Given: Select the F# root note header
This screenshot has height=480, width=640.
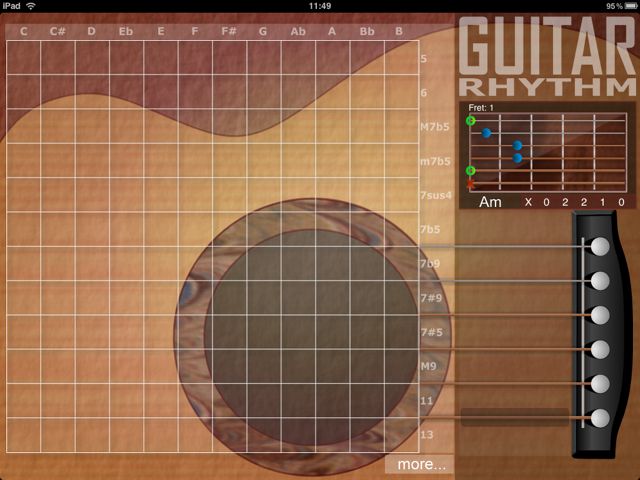Looking at the screenshot, I should 229,31.
